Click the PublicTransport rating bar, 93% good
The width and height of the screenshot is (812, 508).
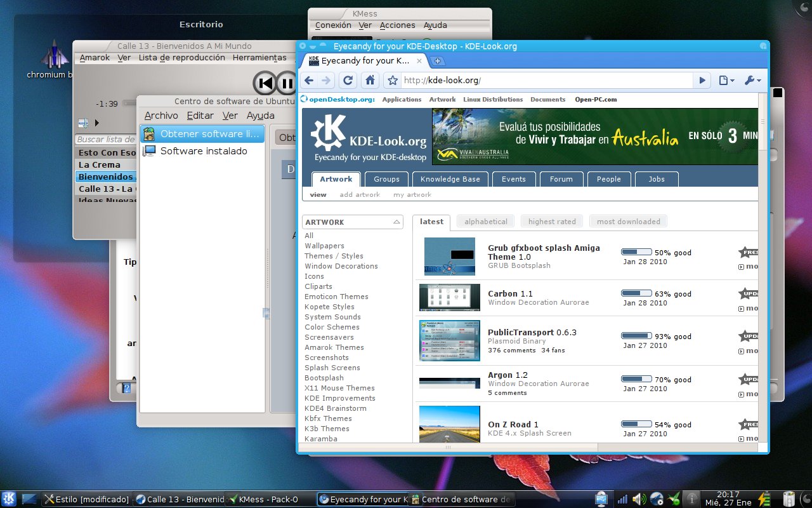click(x=636, y=335)
